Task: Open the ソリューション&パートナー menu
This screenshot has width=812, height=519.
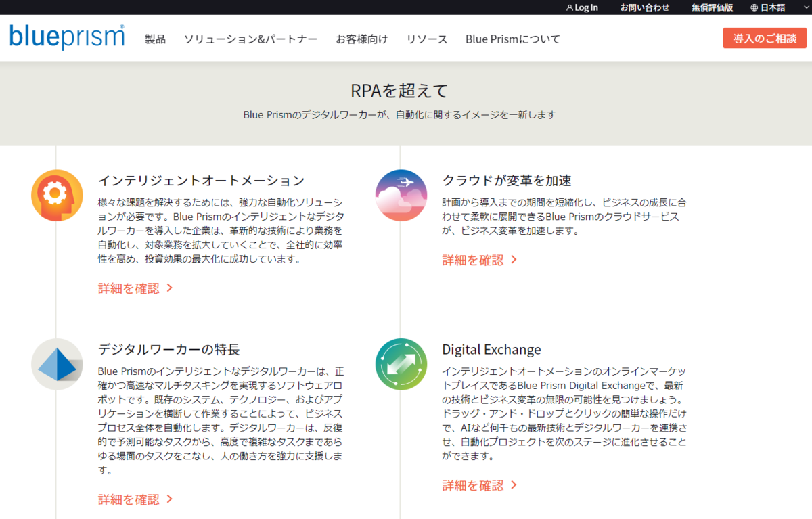Action: click(x=250, y=39)
